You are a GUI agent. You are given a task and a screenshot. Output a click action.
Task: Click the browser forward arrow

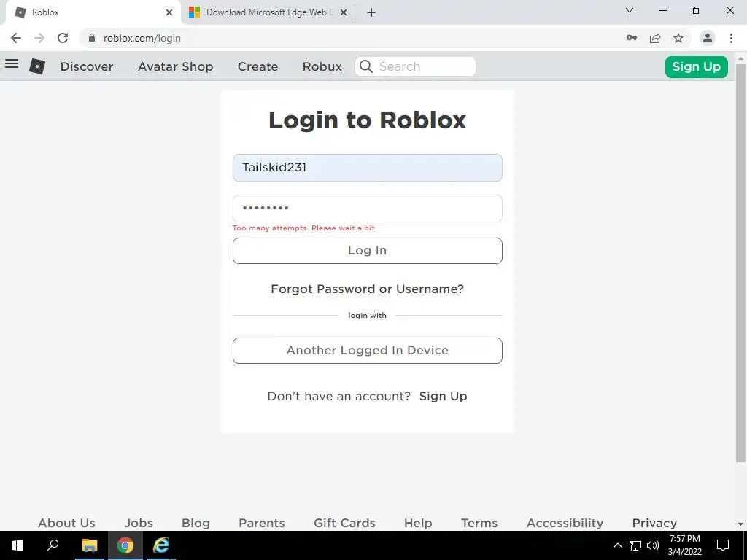(39, 38)
